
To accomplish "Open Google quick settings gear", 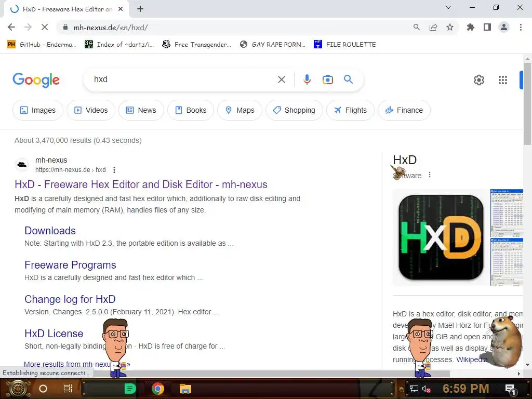I will point(478,80).
